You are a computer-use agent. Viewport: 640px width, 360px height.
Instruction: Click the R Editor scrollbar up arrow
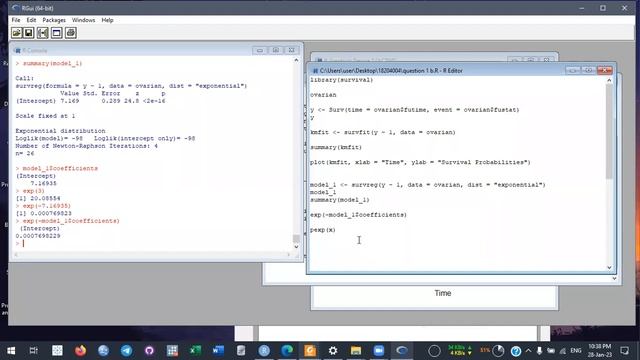[609, 80]
